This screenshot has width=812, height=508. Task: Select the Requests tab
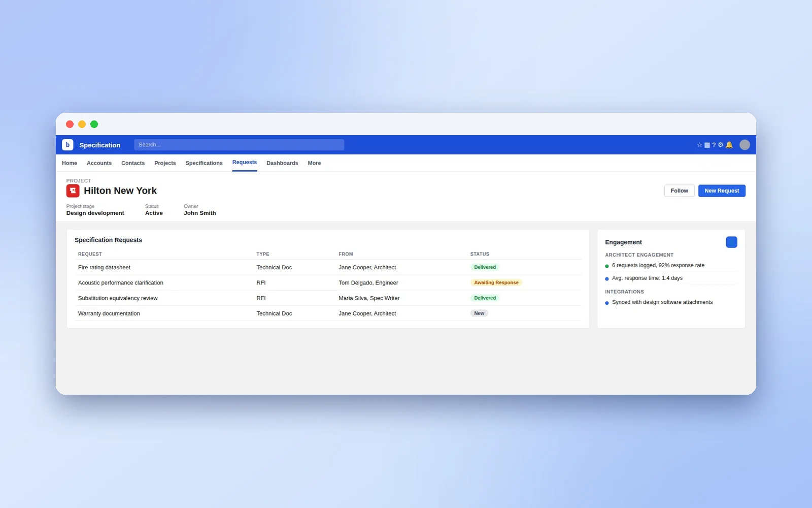(245, 163)
